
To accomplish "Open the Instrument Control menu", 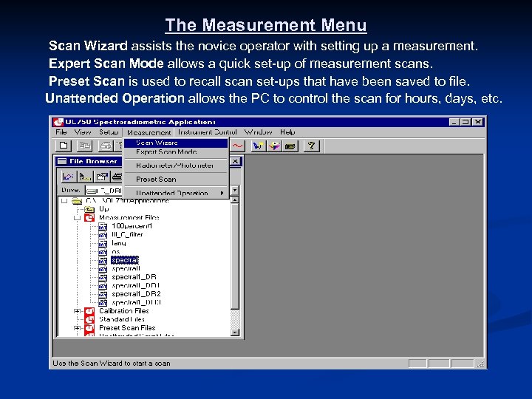I will [x=208, y=132].
